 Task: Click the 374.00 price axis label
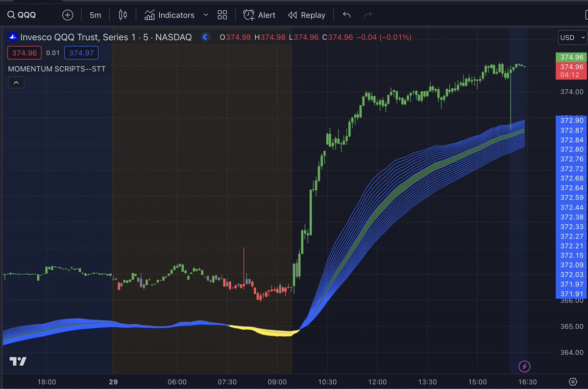click(572, 92)
